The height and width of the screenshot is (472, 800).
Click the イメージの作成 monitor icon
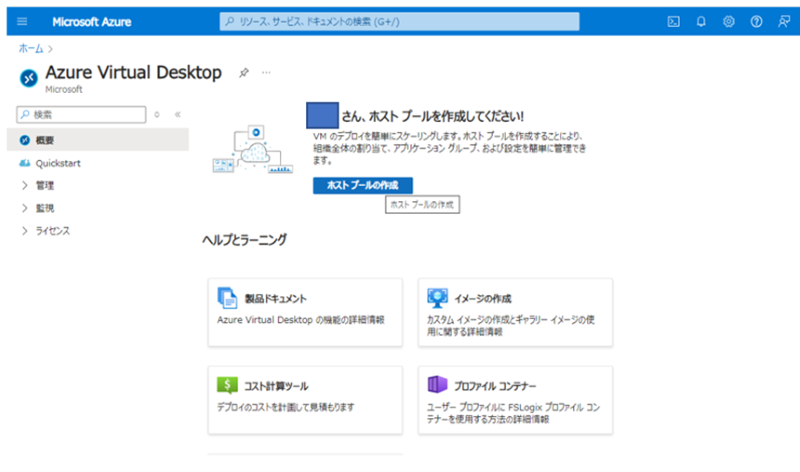[437, 297]
